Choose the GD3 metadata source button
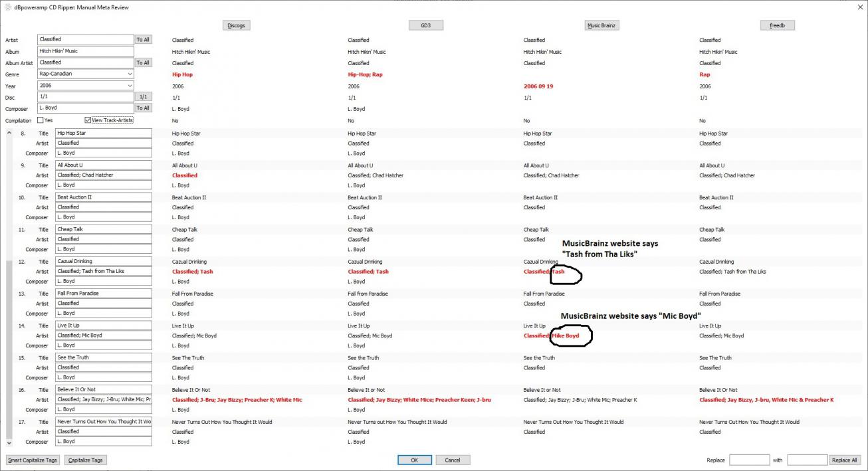 click(x=425, y=26)
